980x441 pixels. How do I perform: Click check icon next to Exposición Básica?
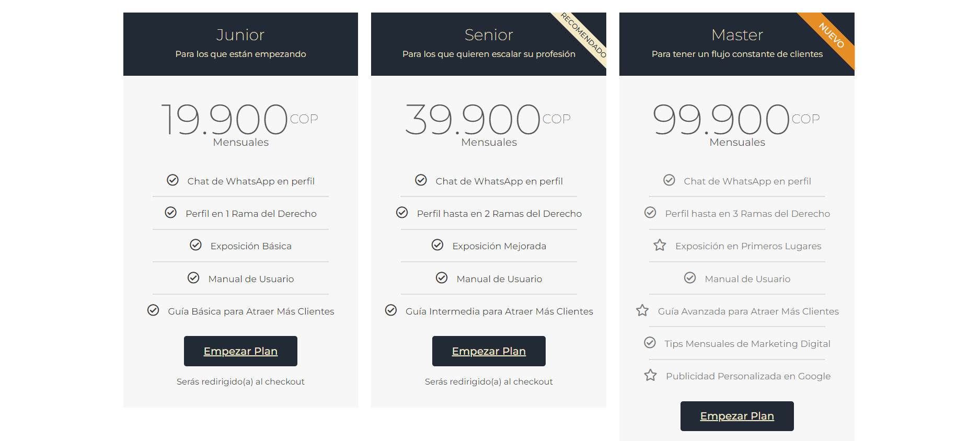click(x=195, y=245)
